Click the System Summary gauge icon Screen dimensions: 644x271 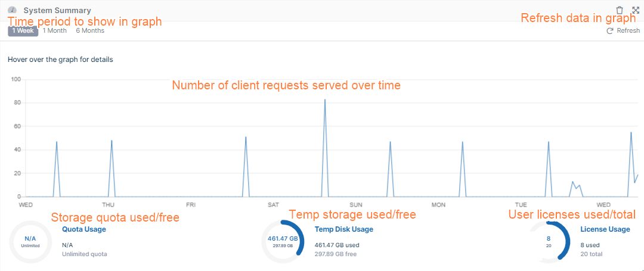tap(12, 10)
